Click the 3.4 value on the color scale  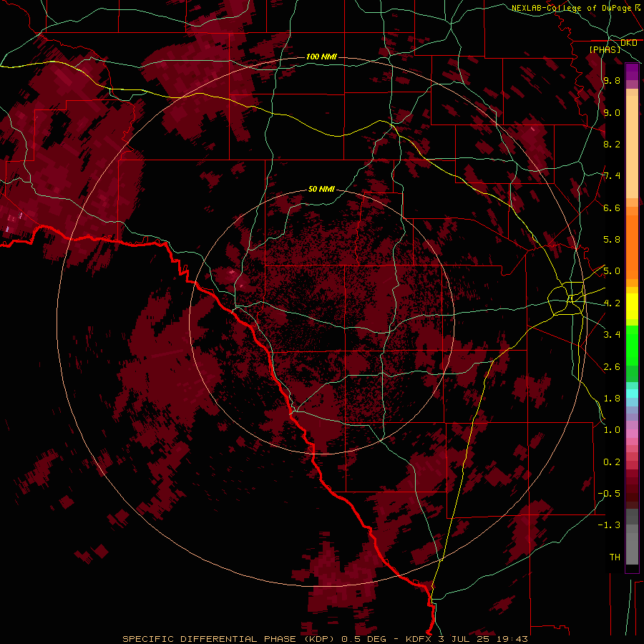612,335
